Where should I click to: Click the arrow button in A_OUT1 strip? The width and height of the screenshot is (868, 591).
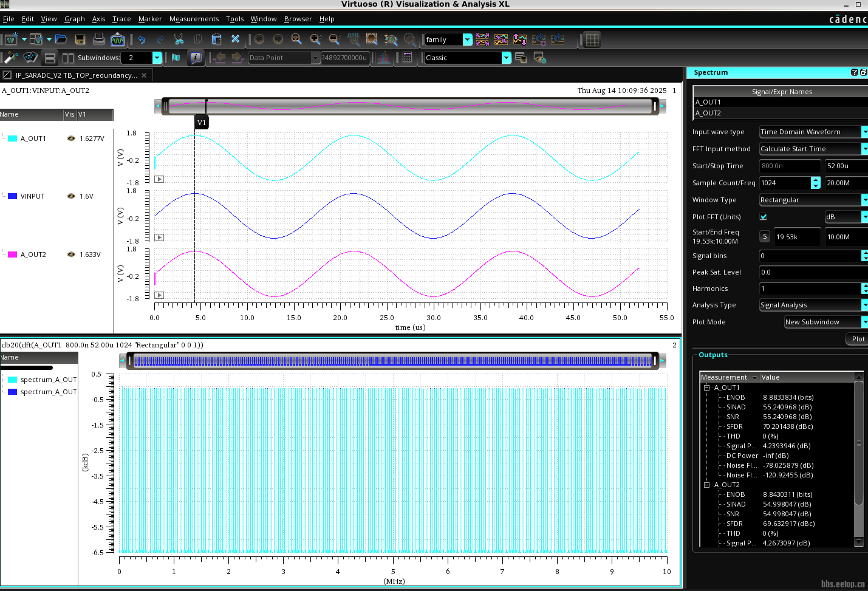(x=159, y=179)
